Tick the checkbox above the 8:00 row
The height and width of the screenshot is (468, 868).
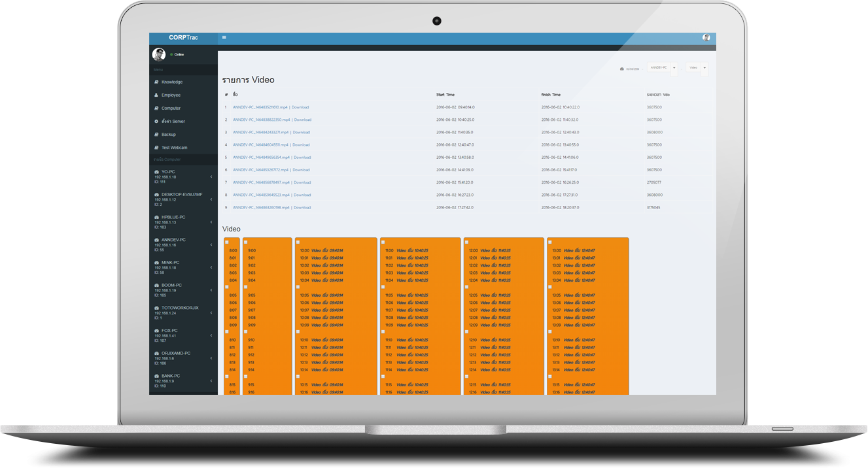(227, 242)
